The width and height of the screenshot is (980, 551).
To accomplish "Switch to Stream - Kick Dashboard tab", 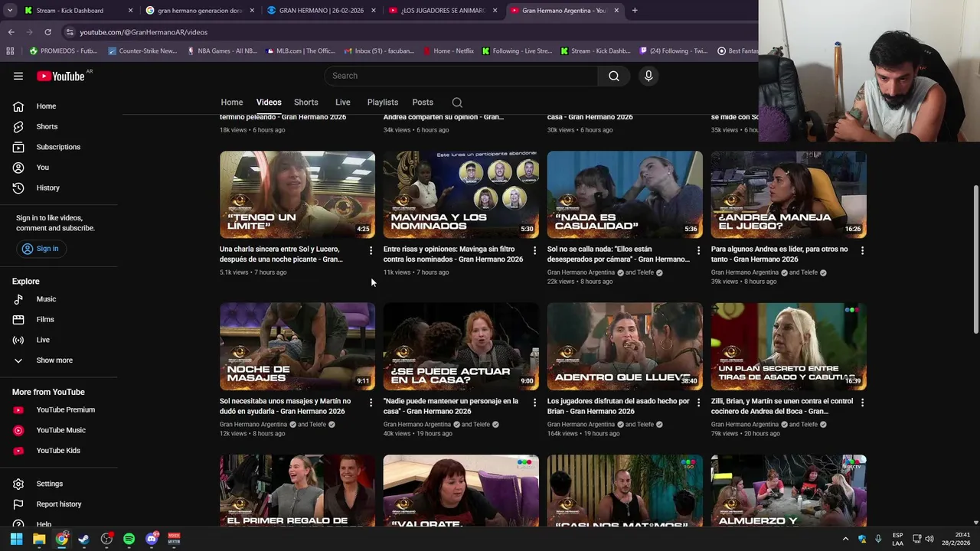I will tap(79, 11).
